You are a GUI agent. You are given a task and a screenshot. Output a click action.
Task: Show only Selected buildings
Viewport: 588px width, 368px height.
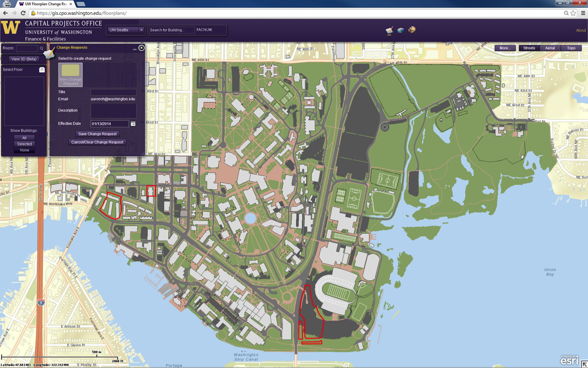[x=24, y=144]
